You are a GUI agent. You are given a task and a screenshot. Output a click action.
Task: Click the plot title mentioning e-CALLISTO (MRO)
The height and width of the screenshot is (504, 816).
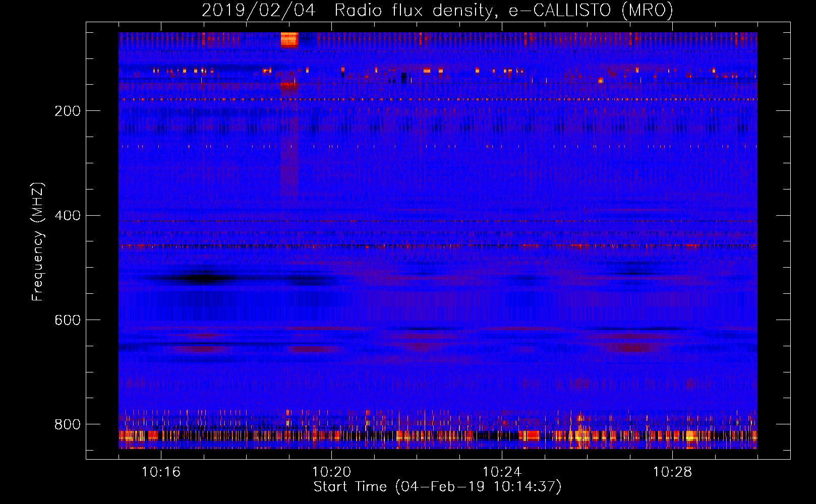[x=437, y=10]
